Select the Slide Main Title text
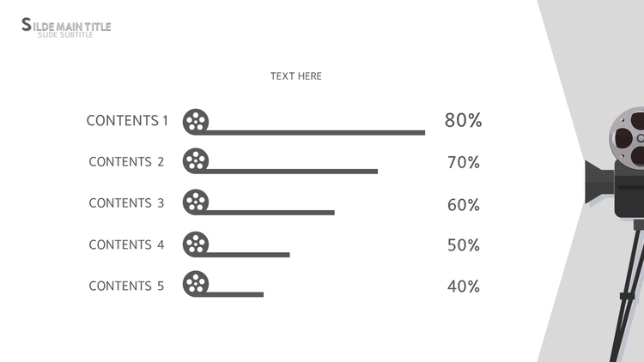 67,26
